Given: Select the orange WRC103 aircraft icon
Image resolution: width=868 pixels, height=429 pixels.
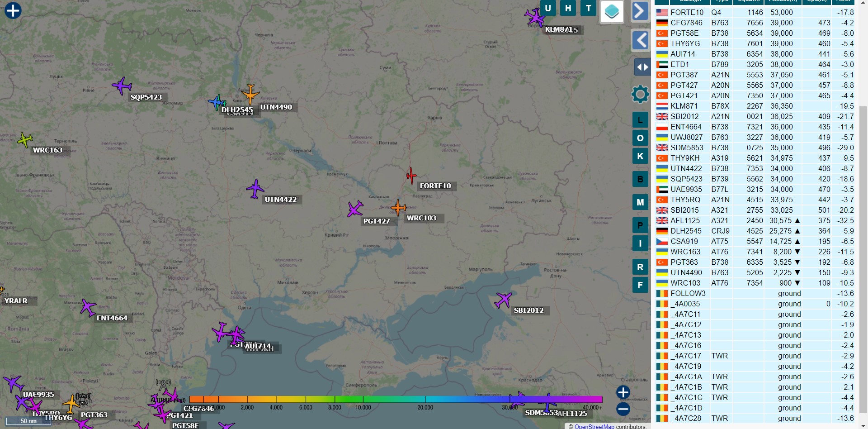Looking at the screenshot, I should click(x=398, y=208).
